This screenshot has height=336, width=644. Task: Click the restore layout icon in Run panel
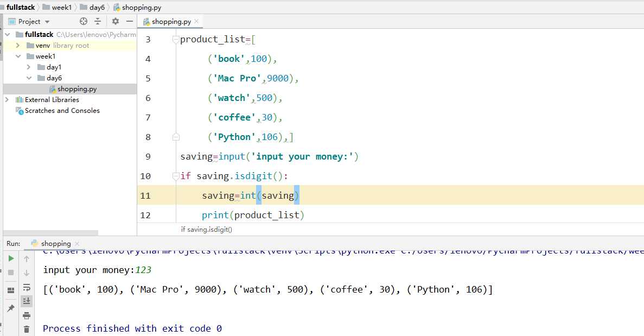pyautogui.click(x=11, y=290)
